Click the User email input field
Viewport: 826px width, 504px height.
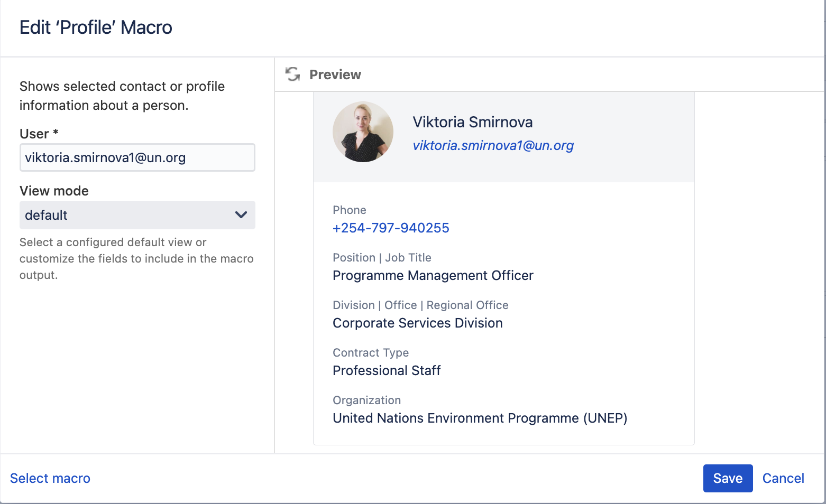click(x=137, y=157)
